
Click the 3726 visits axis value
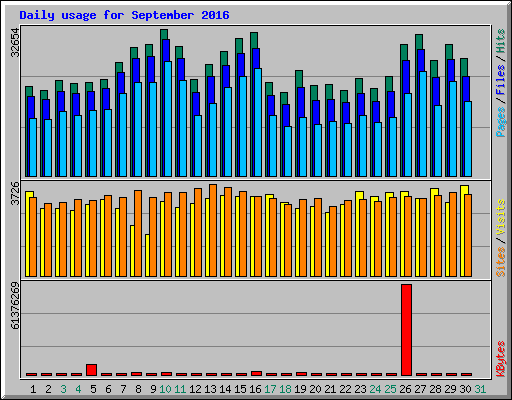click(15, 194)
